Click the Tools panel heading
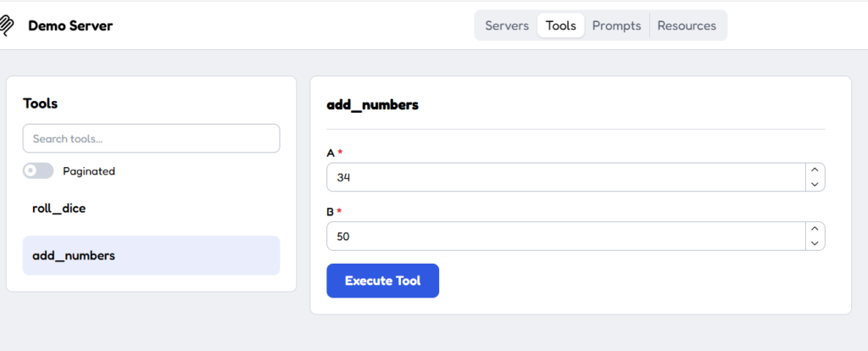This screenshot has height=351, width=868. (41, 103)
